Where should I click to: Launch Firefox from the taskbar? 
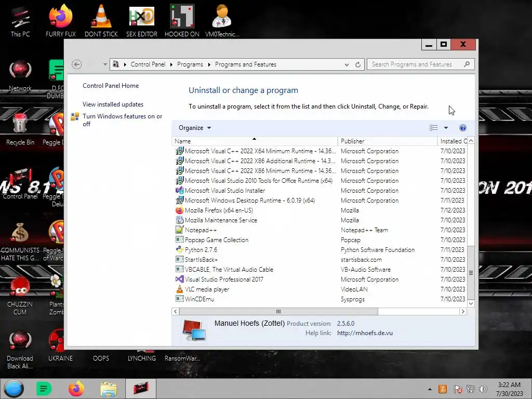pyautogui.click(x=76, y=389)
